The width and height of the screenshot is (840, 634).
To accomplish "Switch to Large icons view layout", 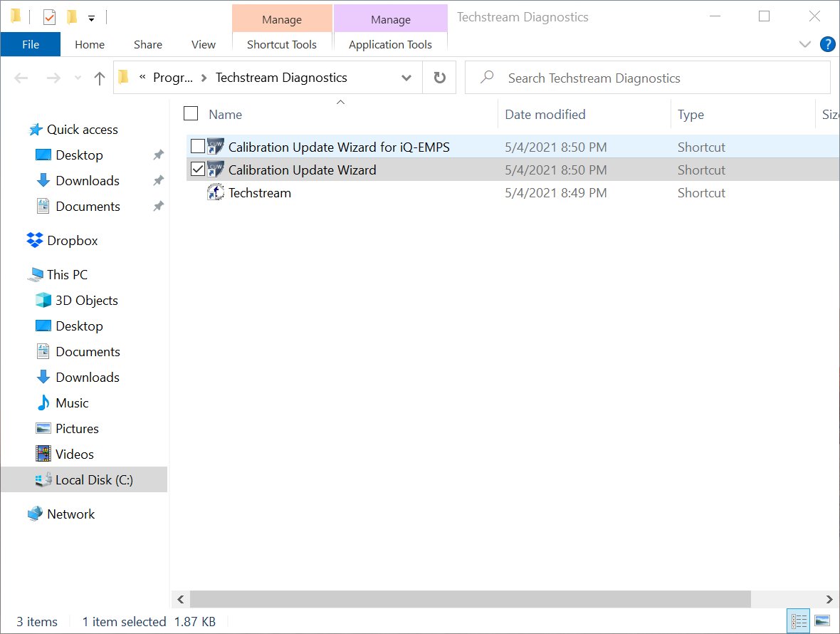I will pyautogui.click(x=822, y=622).
